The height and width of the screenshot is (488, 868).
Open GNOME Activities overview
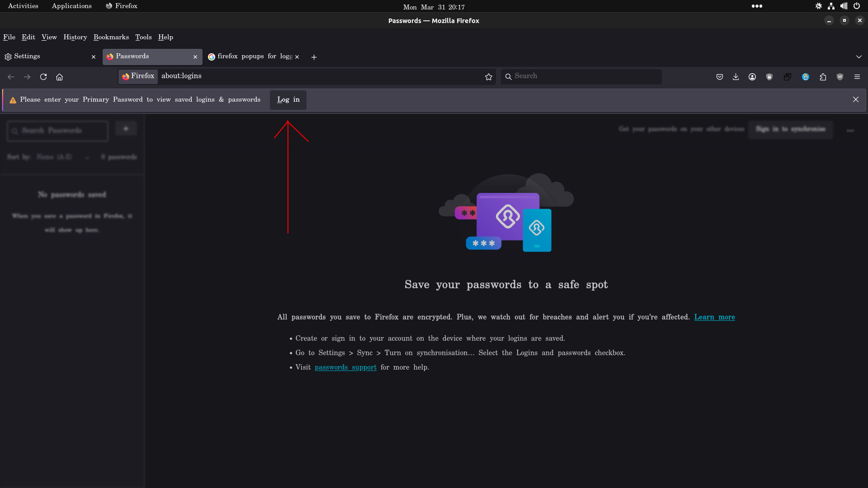[23, 6]
